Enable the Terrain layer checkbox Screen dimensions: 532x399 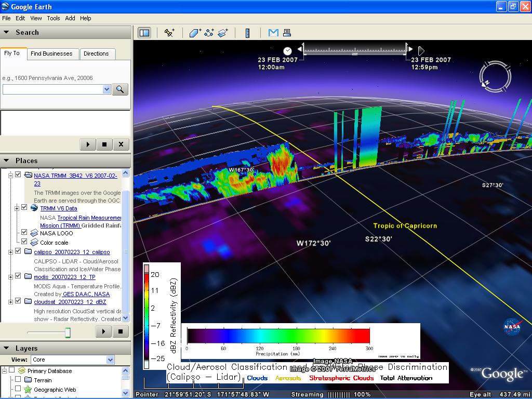pos(18,379)
